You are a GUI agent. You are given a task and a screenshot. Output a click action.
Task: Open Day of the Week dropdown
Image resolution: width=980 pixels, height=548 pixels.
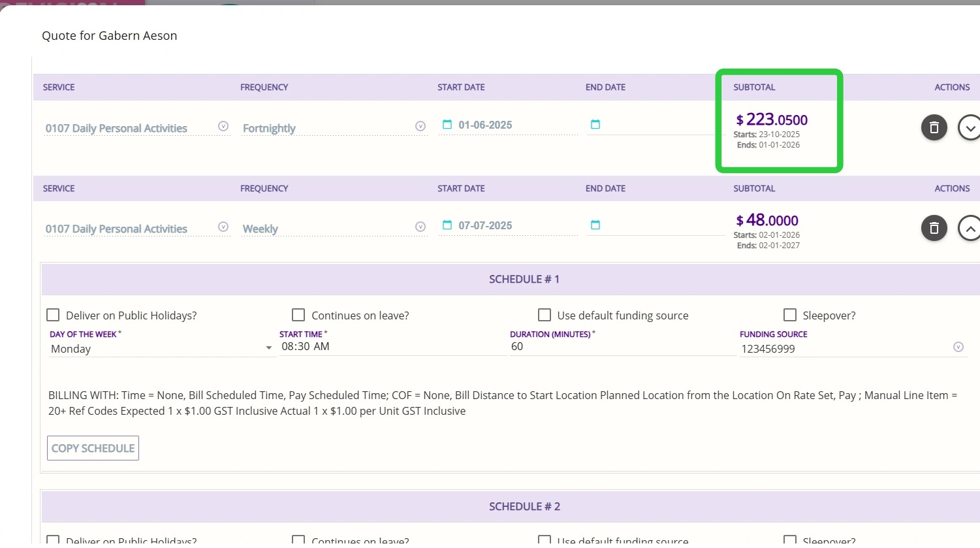(160, 349)
